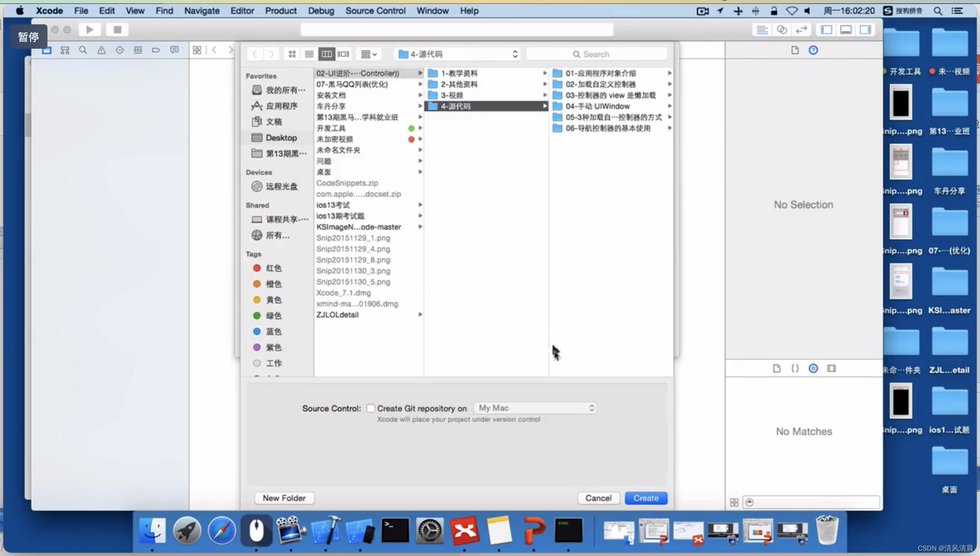Select the Standard editor icon
The image size is (980, 556).
point(762,30)
